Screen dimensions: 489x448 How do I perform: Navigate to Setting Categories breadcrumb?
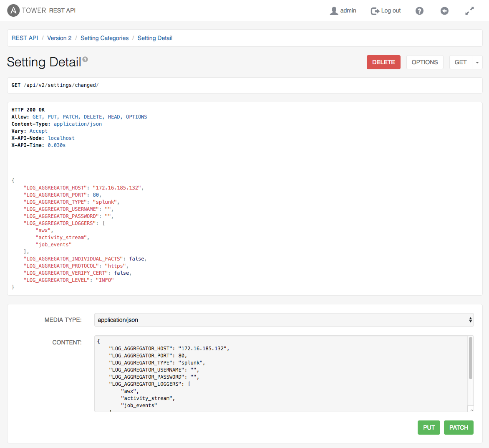coord(104,38)
